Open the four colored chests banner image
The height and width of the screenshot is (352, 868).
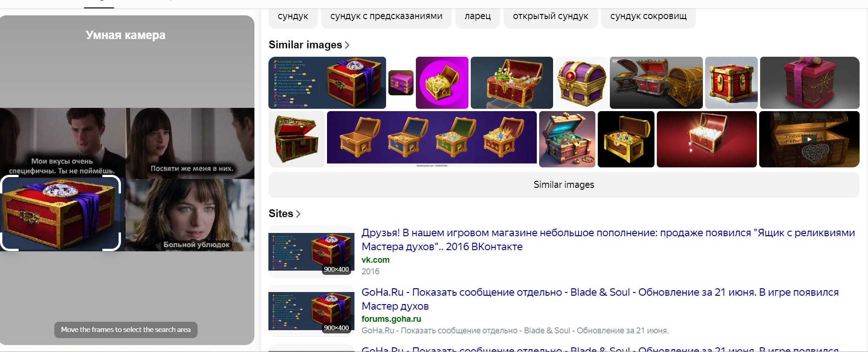pyautogui.click(x=432, y=139)
